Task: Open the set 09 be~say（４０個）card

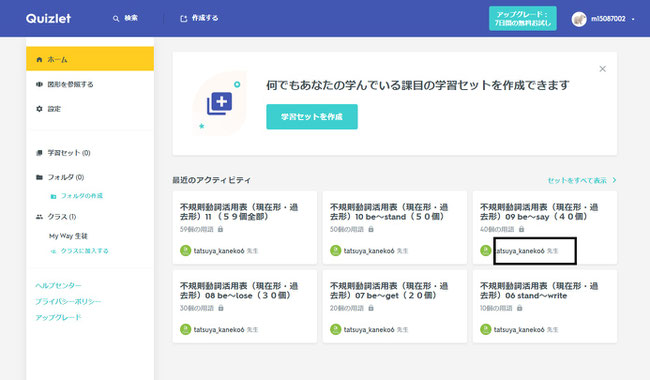Action: [x=545, y=228]
